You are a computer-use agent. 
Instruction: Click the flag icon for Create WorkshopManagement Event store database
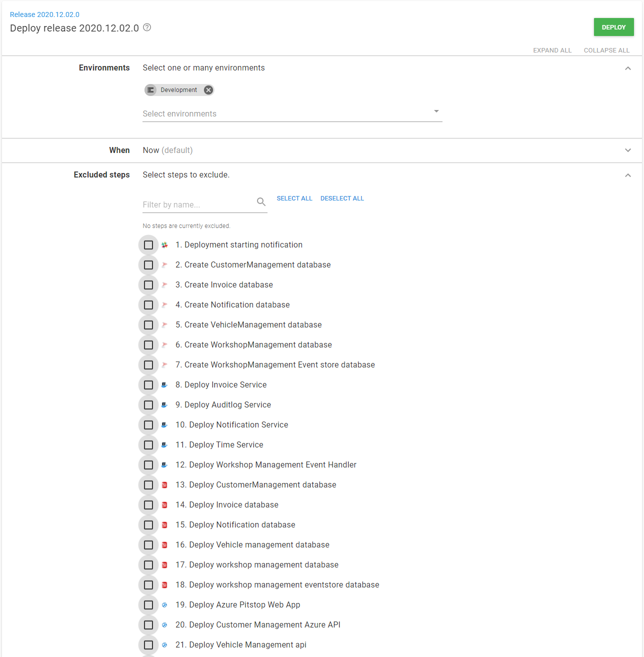point(164,364)
